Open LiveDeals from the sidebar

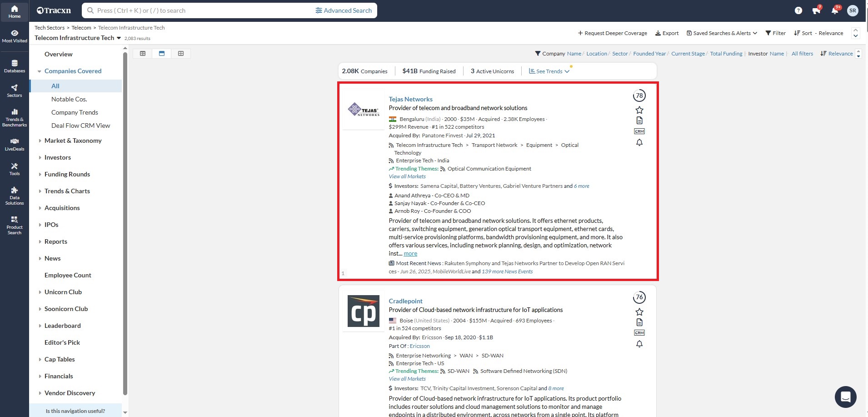(15, 144)
